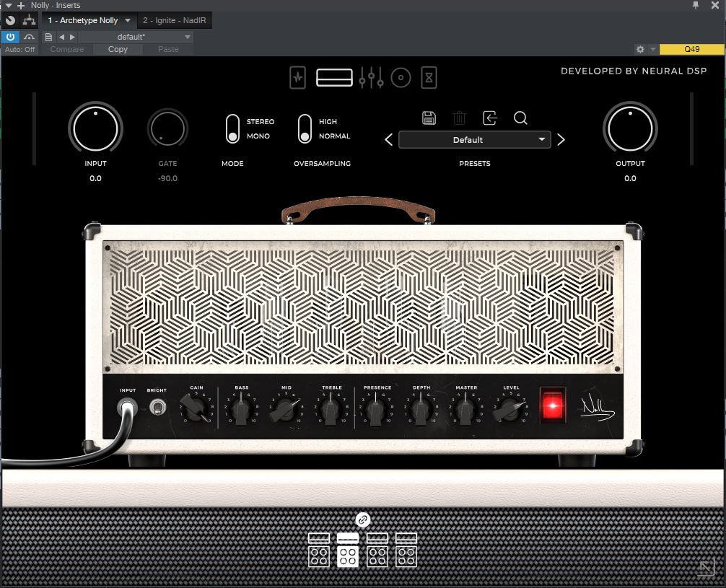Open the preset file page icon
Image resolution: width=726 pixels, height=588 pixels.
point(48,37)
